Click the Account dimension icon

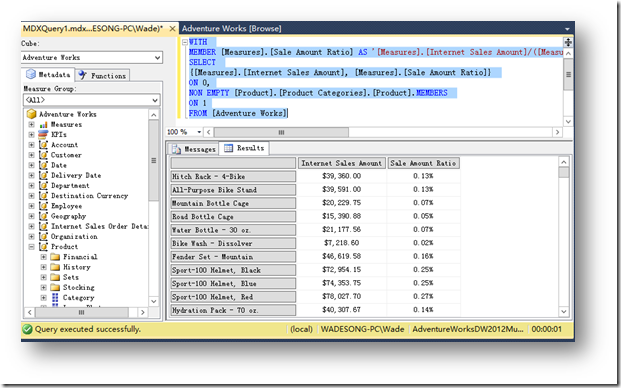coord(43,145)
